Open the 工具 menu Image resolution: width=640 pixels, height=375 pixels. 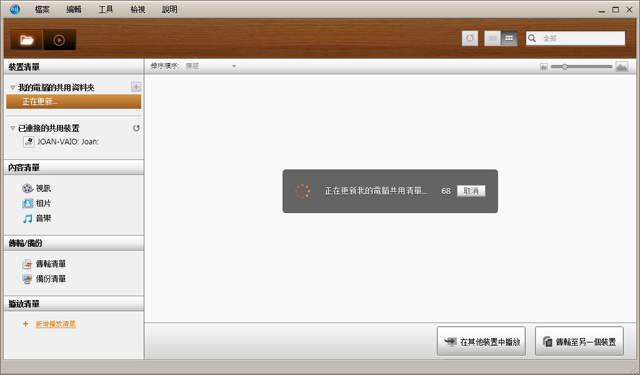[106, 9]
